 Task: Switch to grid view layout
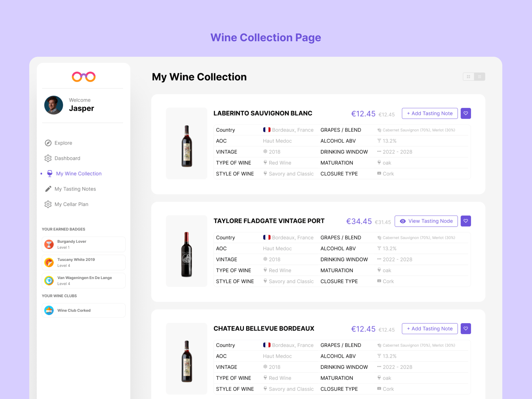tap(468, 77)
